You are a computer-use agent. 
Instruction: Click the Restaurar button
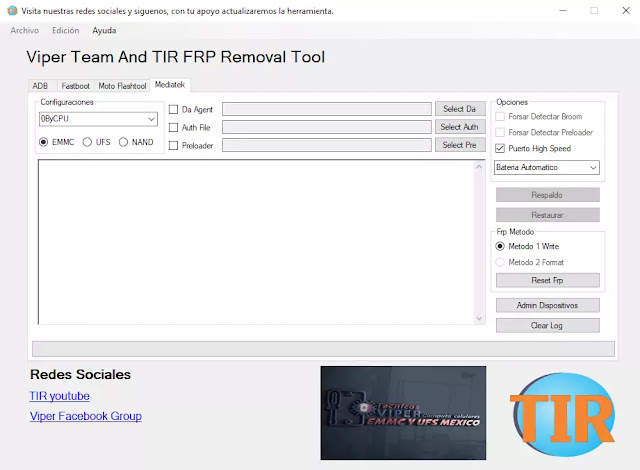tap(548, 215)
